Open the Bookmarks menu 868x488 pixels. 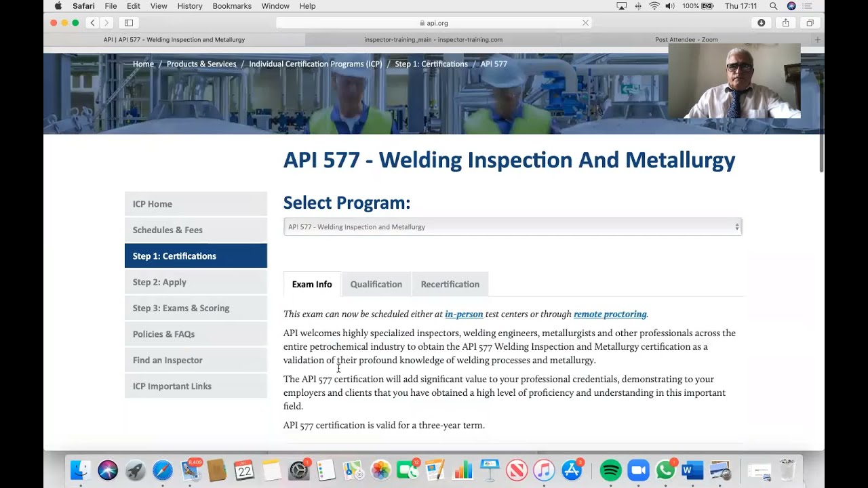tap(232, 6)
